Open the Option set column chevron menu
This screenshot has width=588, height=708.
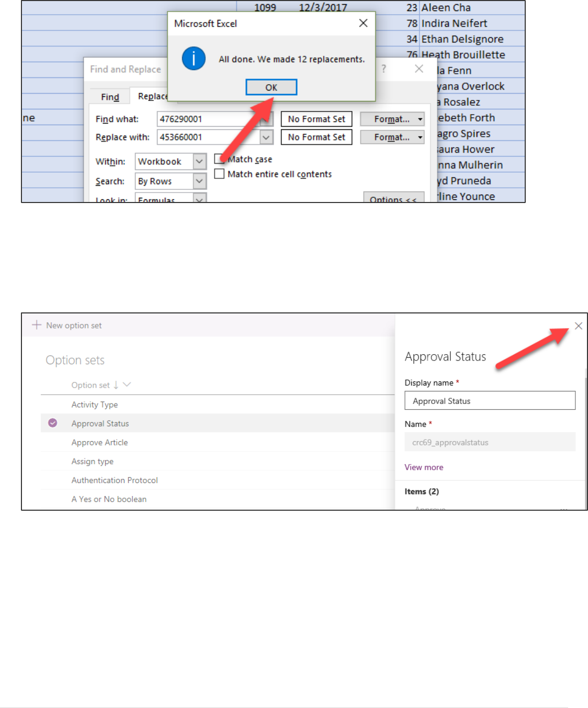coord(127,385)
